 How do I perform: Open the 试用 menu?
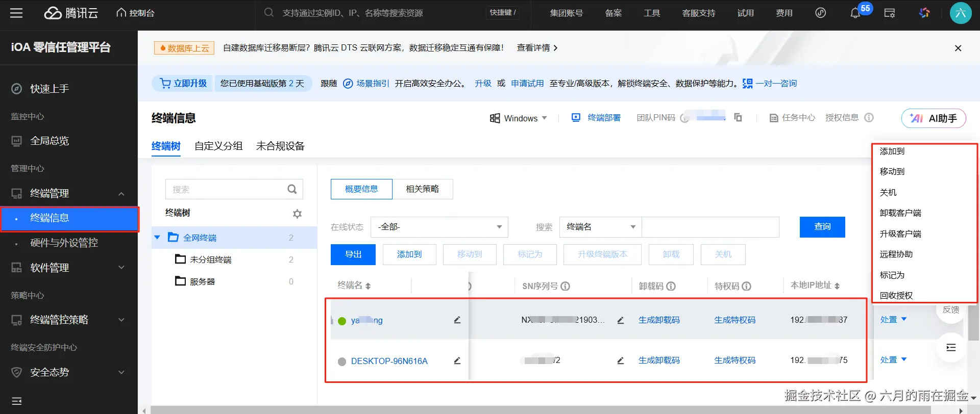pos(745,13)
